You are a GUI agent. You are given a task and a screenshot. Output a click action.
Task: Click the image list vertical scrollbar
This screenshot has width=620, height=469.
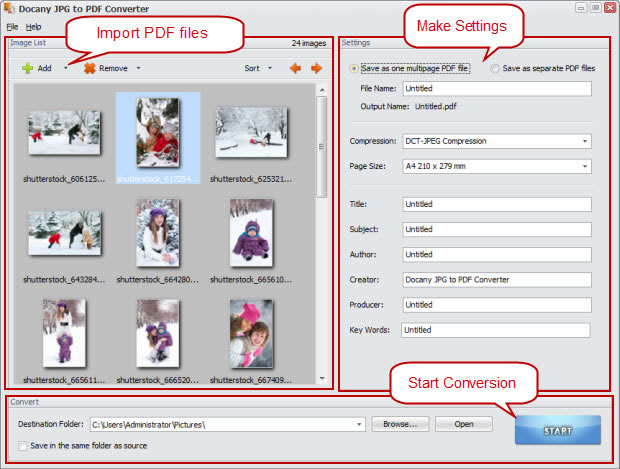tap(322, 150)
